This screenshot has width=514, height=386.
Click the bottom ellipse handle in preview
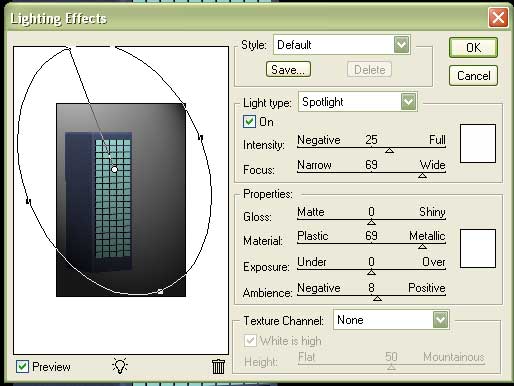click(x=160, y=292)
